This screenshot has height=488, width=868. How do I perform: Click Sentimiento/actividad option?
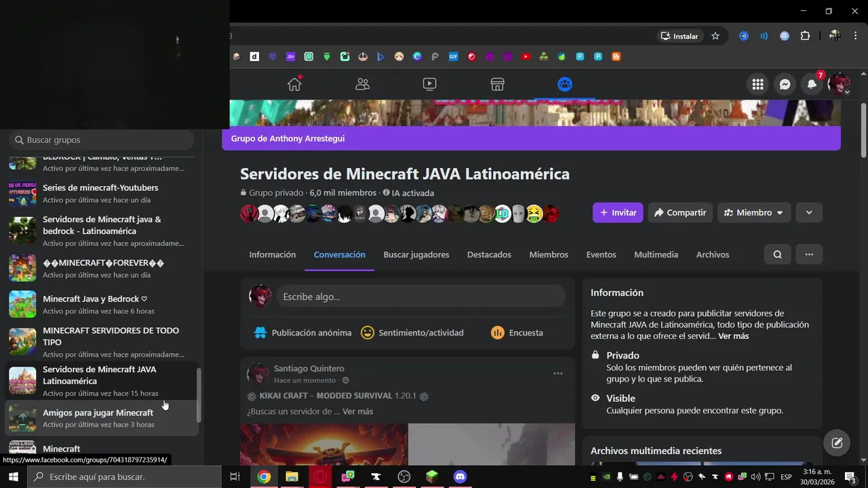click(x=412, y=333)
